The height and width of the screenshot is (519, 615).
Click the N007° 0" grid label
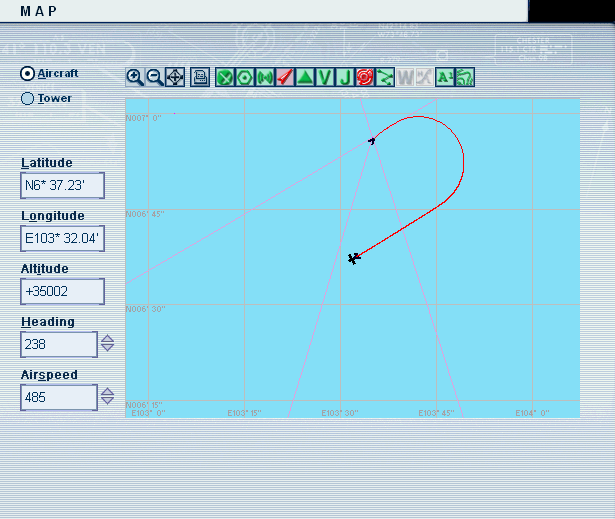pos(144,118)
